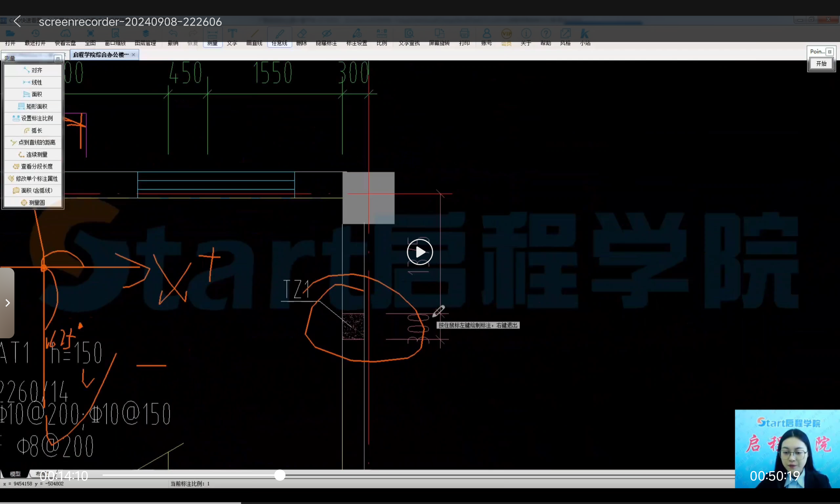Viewport: 840px width, 504px height.
Task: Click the screenrecorder-20240908-222606 title
Action: coord(130,22)
